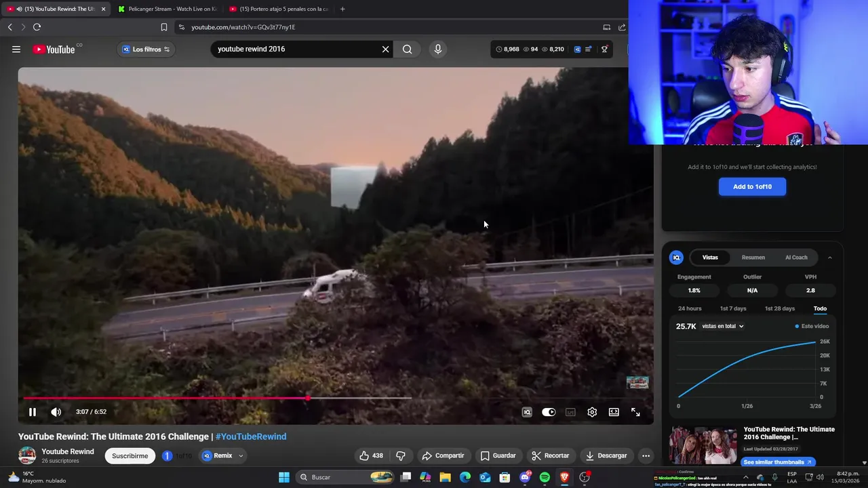Click the Add to 1of10 button
The image size is (868, 488).
click(752, 186)
